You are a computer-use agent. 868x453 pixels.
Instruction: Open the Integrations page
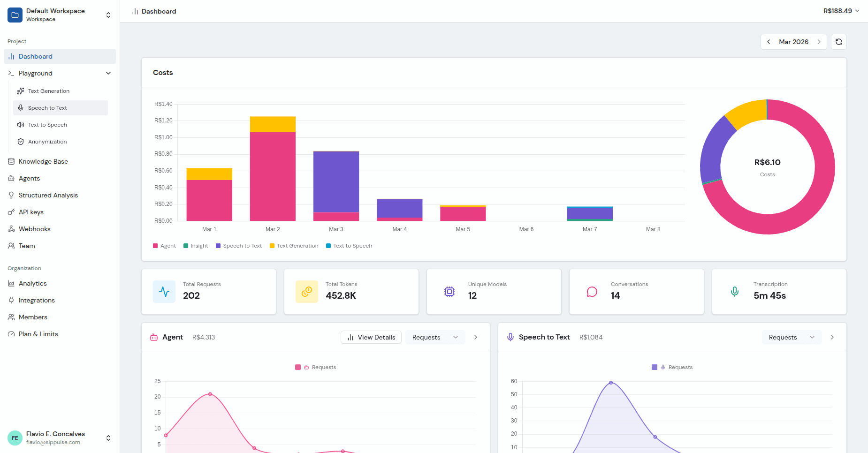(x=60, y=300)
